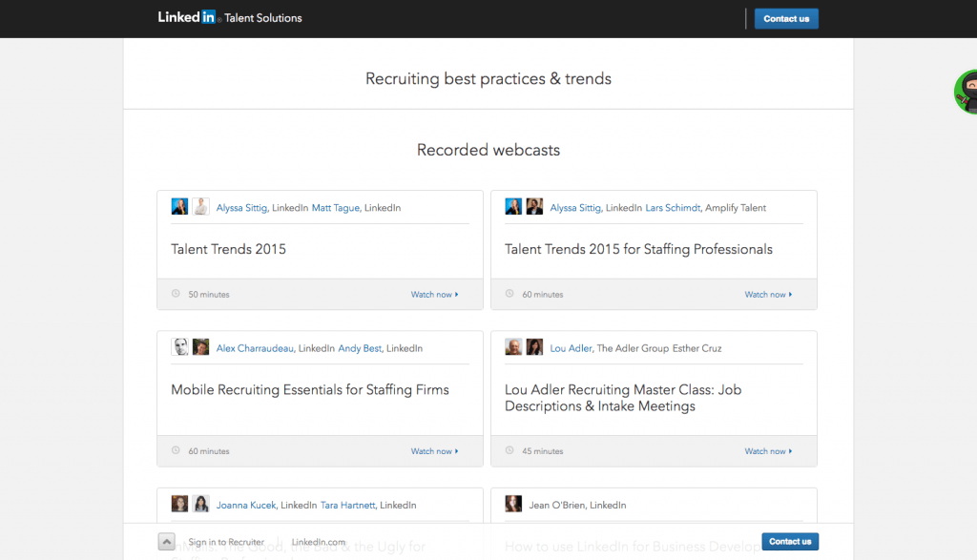Click clock icon in Staffing Professionals card
This screenshot has width=977, height=560.
point(509,294)
